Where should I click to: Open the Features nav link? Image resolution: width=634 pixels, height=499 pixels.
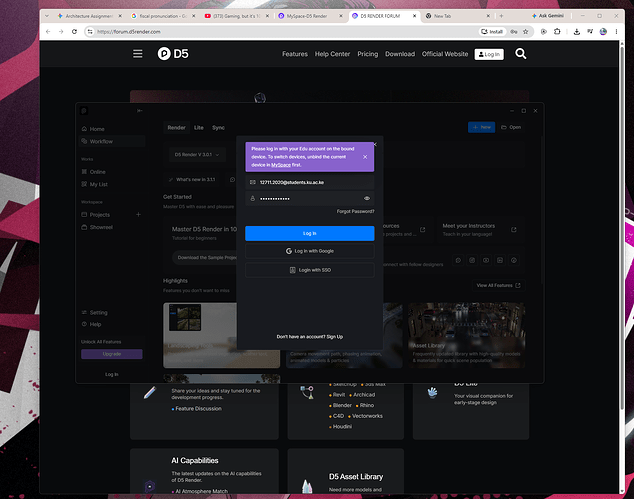click(x=295, y=54)
